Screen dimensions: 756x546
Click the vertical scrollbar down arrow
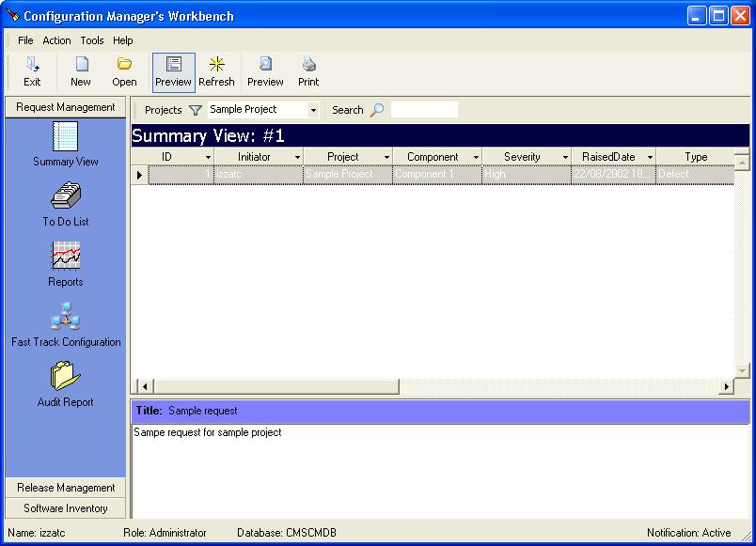click(742, 370)
